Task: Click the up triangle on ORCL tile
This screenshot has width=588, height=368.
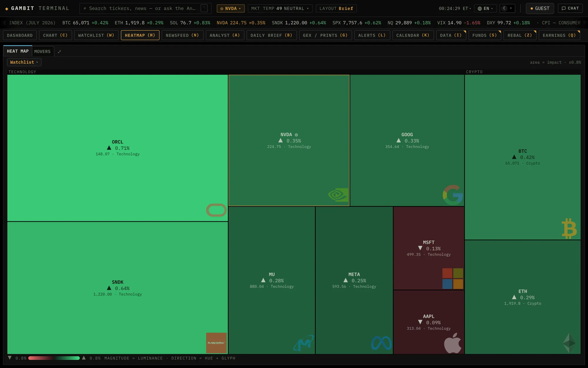Action: (109, 148)
